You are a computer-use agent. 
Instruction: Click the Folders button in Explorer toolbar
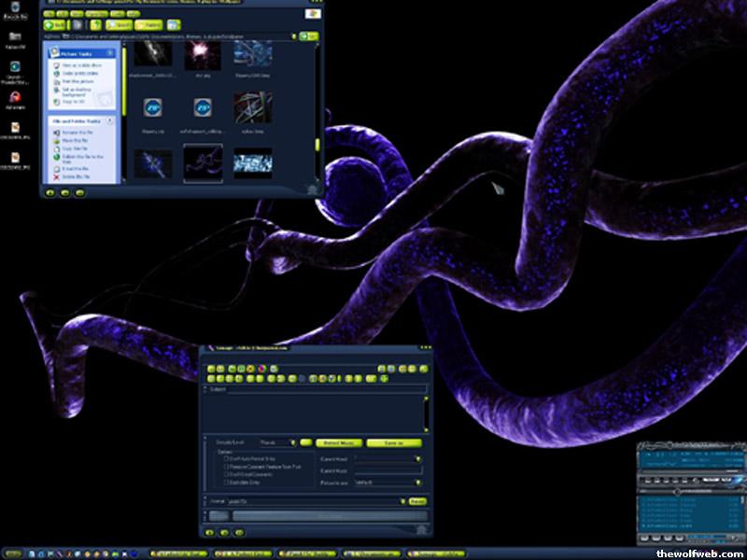[151, 24]
